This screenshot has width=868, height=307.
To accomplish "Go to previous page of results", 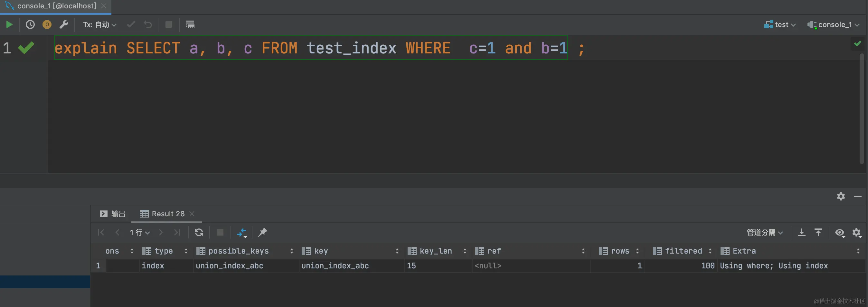I will point(117,233).
